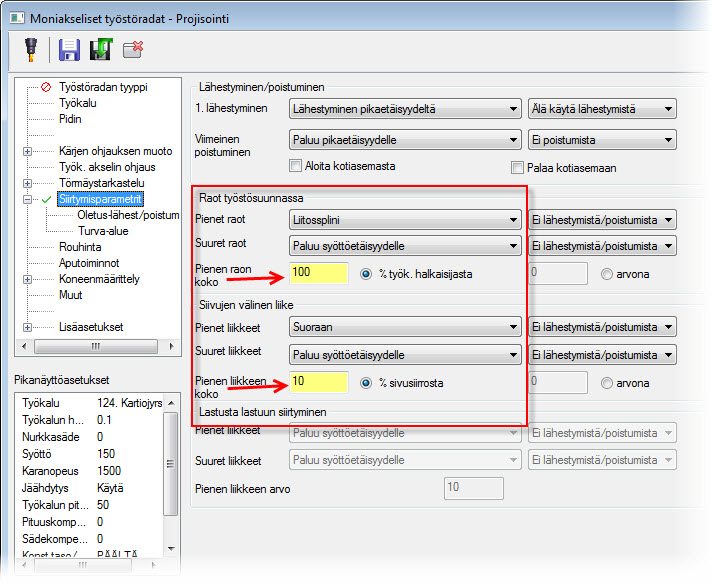712x584 pixels.
Task: Open Älä käytä lähestymistä dropdown
Action: point(602,109)
